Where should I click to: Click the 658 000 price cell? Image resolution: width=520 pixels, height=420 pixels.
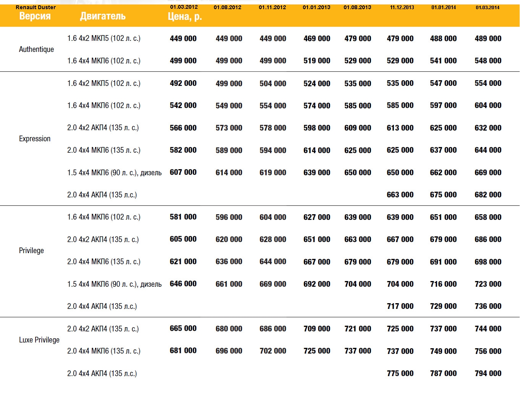coord(488,217)
